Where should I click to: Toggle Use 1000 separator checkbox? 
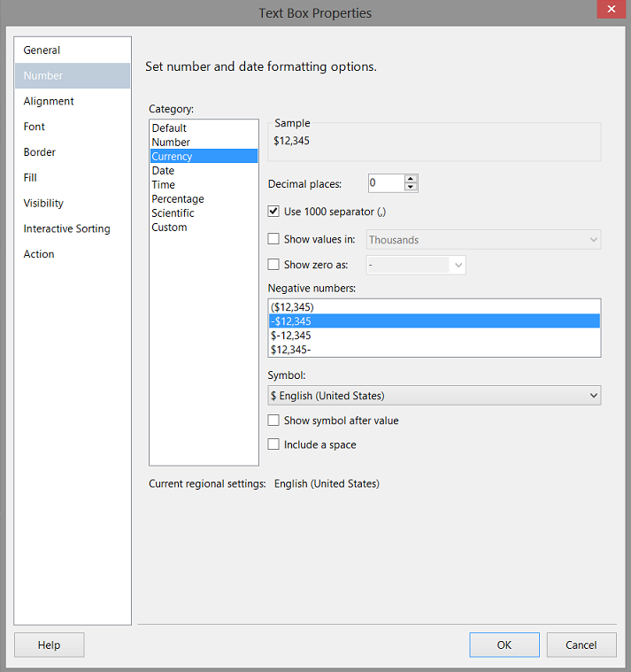pos(273,212)
